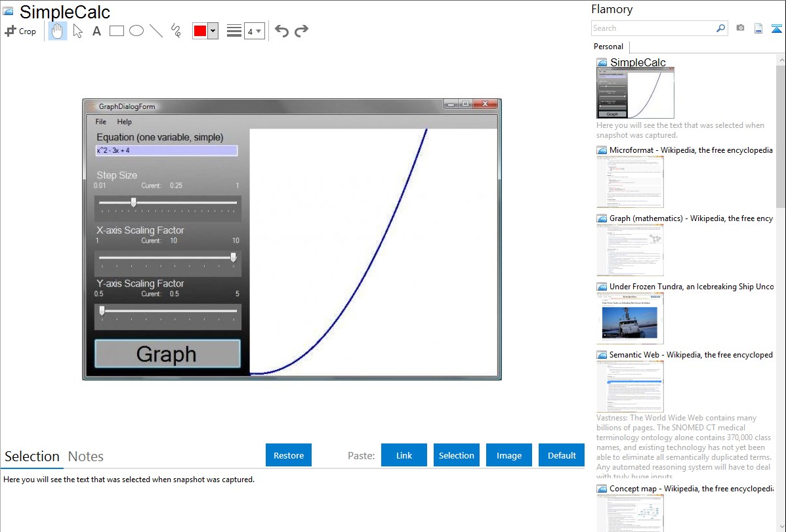Select the text annotation tool
Image resolution: width=786 pixels, height=532 pixels.
pos(96,31)
